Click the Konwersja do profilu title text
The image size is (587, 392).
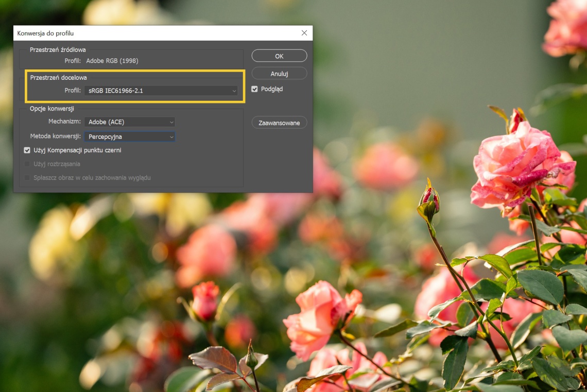tap(45, 33)
